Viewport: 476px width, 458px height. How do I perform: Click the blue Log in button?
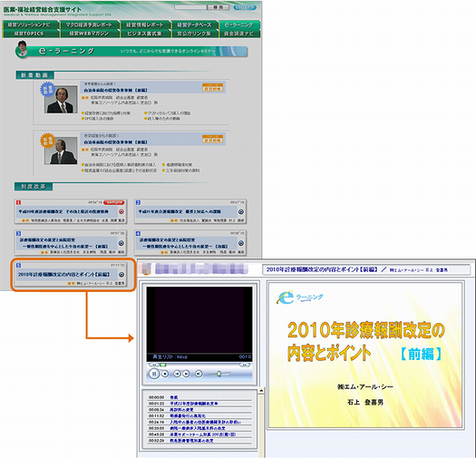click(245, 7)
